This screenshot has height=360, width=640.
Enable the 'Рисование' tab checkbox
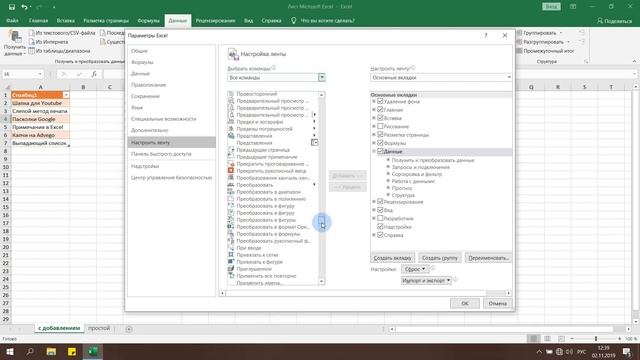point(380,127)
